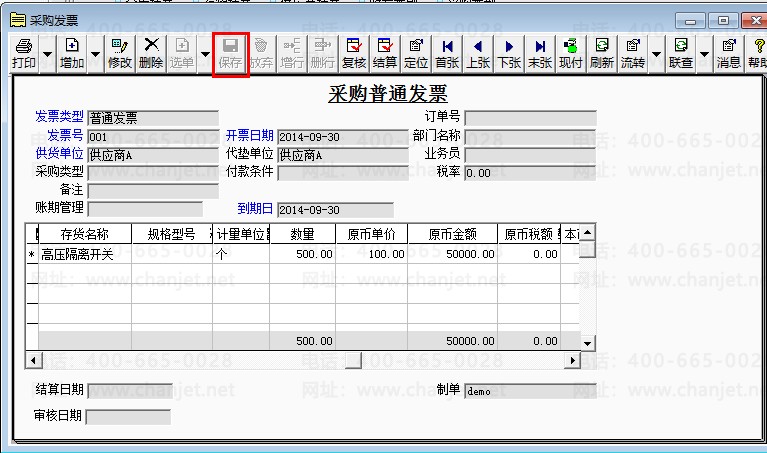Image resolution: width=767 pixels, height=453 pixels.
Task: Click the 订单号 input field
Action: (x=530, y=118)
